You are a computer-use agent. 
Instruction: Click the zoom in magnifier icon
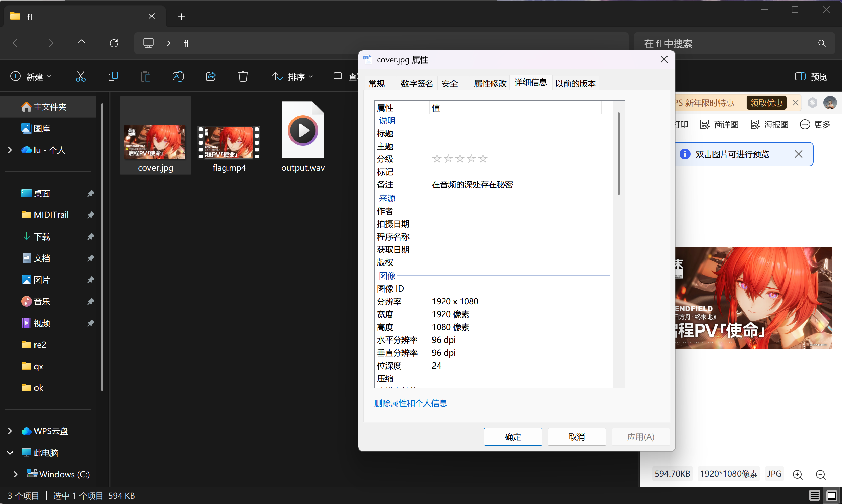pyautogui.click(x=797, y=474)
